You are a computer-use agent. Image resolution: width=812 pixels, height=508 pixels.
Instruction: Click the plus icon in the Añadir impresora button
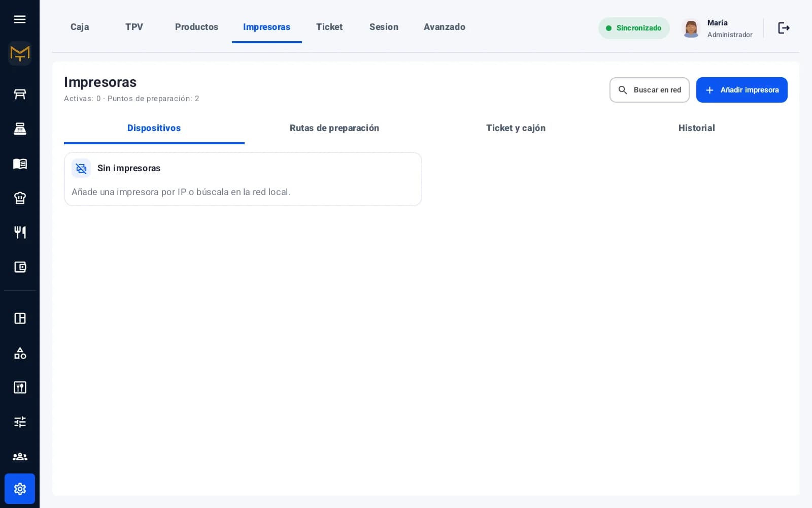pos(709,90)
